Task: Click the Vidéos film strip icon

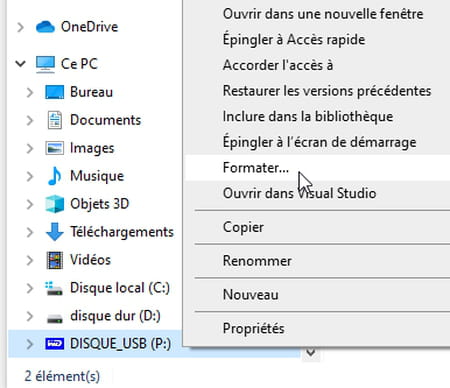Action: coord(54,260)
